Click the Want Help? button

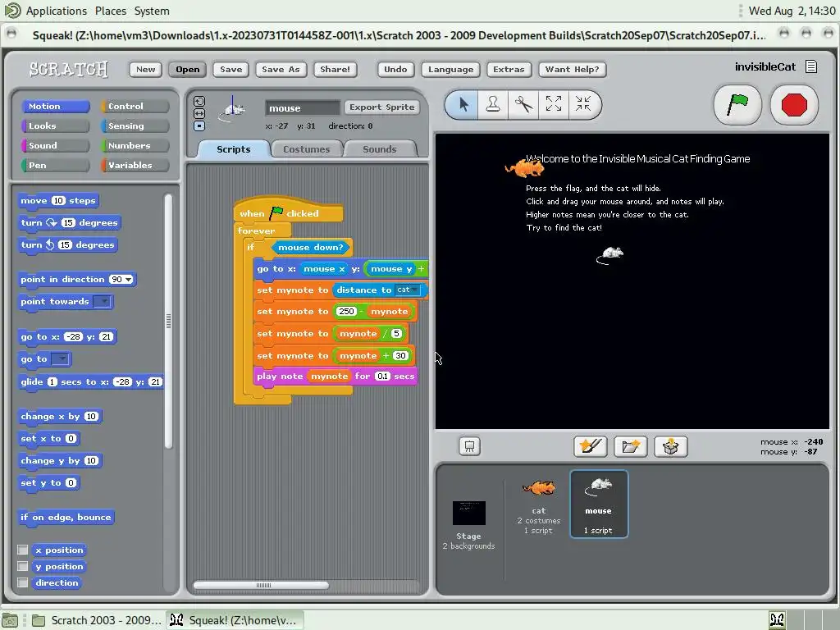[572, 69]
